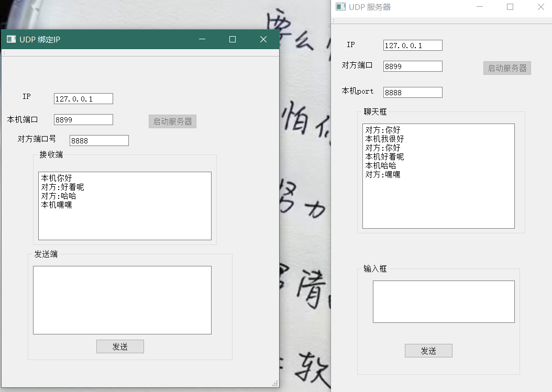
Task: Select the message 本机你好 in 接收端
Action: (x=56, y=178)
